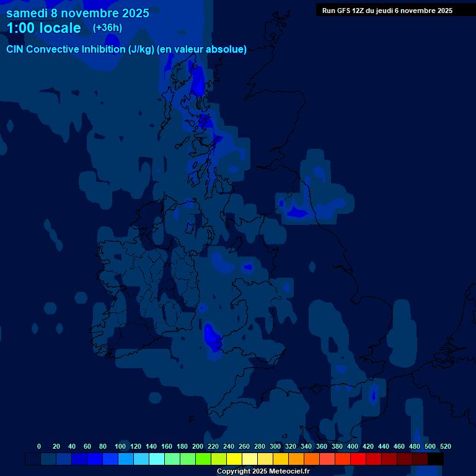Screen dimensions: 476x476
Task: Click the darkest navy swatch at the legend's left end
Action: pos(33,459)
